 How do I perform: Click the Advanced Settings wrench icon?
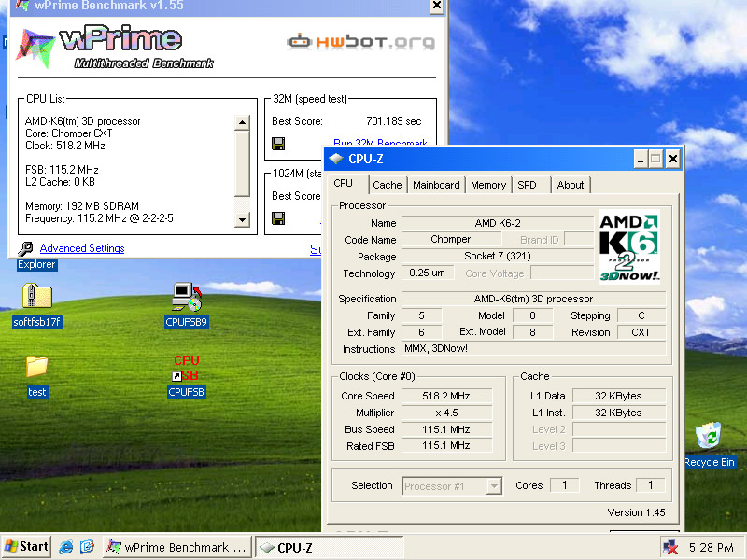(25, 248)
